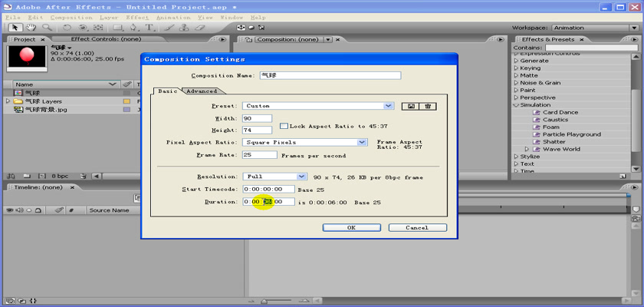Click the timeline expand/collapse braces icon
This screenshot has width=644, height=307.
coord(34,301)
